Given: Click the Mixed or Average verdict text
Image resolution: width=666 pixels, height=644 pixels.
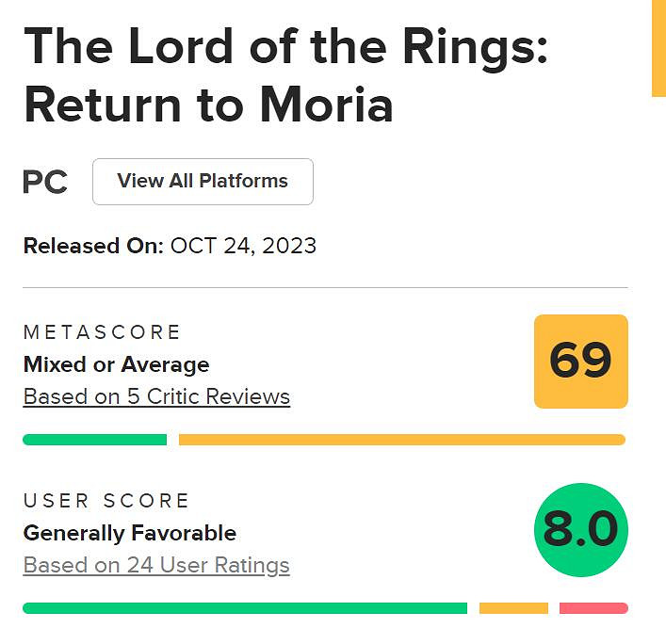Looking at the screenshot, I should [116, 364].
